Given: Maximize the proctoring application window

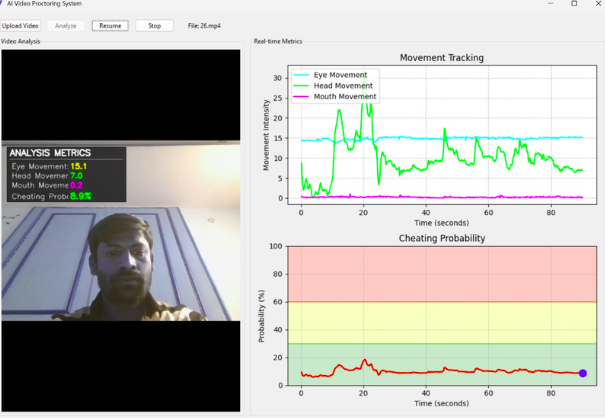Looking at the screenshot, I should [x=574, y=3].
